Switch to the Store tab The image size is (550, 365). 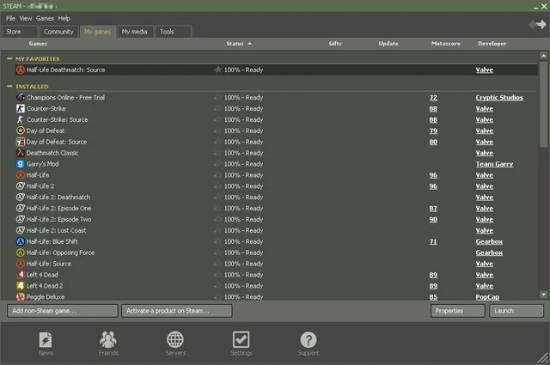click(20, 32)
